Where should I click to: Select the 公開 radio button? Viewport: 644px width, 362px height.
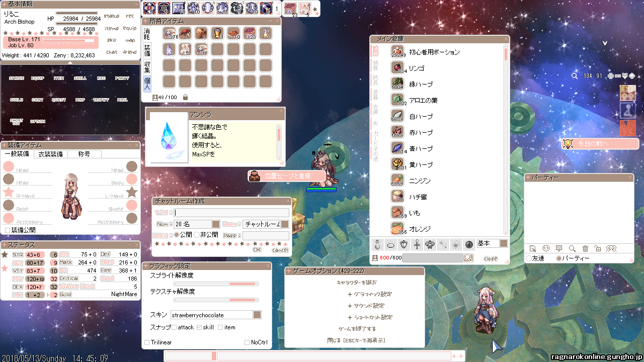(177, 235)
